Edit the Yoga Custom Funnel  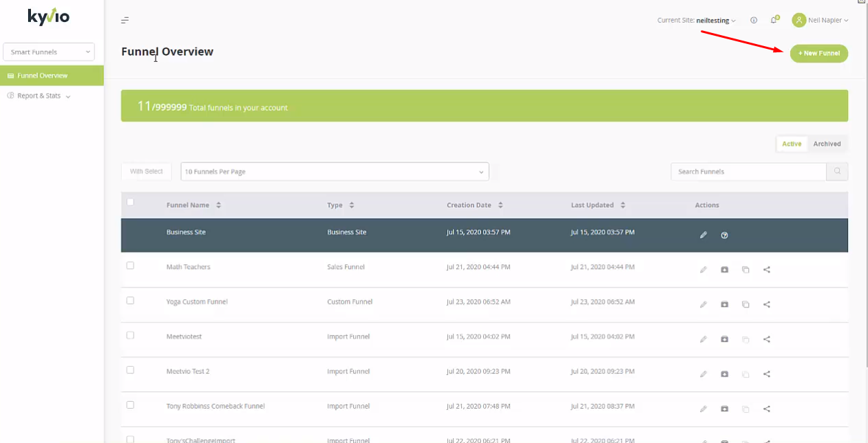click(x=703, y=305)
